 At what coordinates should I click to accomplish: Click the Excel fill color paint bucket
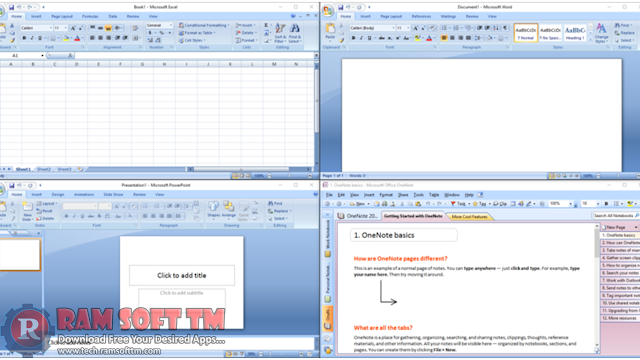[65, 38]
